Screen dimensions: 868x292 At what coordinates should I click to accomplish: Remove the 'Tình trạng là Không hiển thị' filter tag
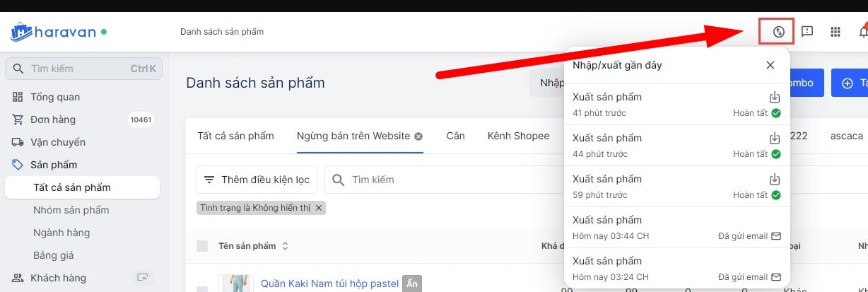[319, 208]
